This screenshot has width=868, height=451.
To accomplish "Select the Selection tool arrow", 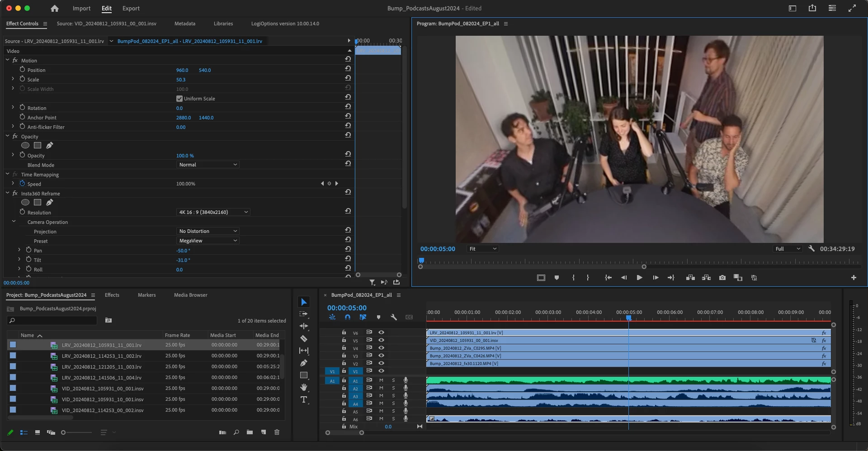I will click(x=304, y=302).
